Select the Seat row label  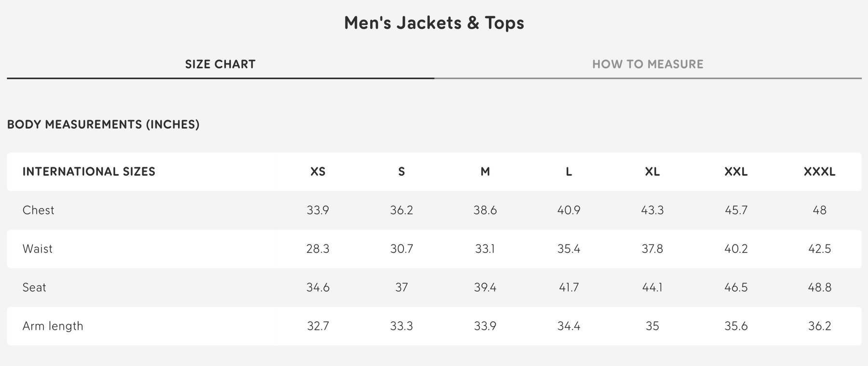pyautogui.click(x=34, y=287)
